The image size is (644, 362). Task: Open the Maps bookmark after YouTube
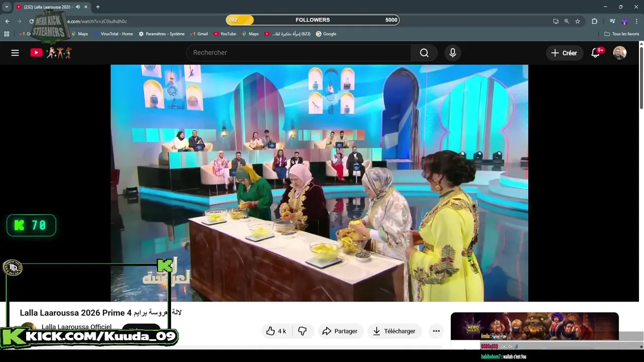point(250,34)
